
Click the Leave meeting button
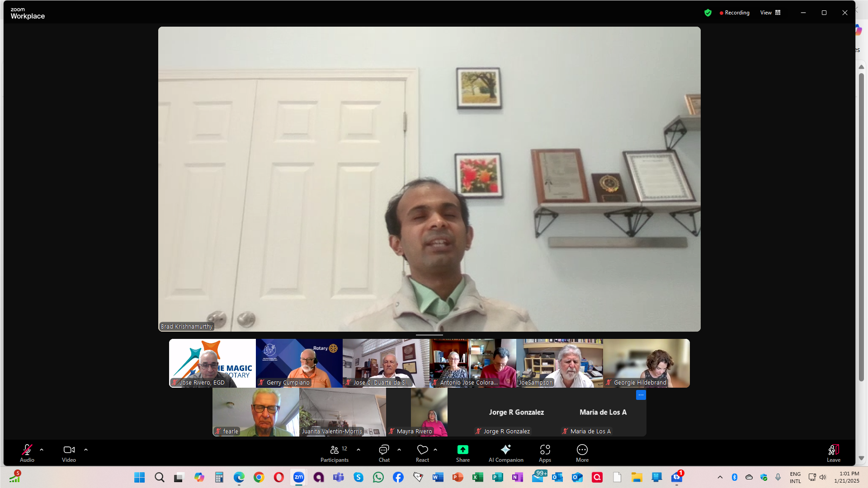pyautogui.click(x=833, y=453)
